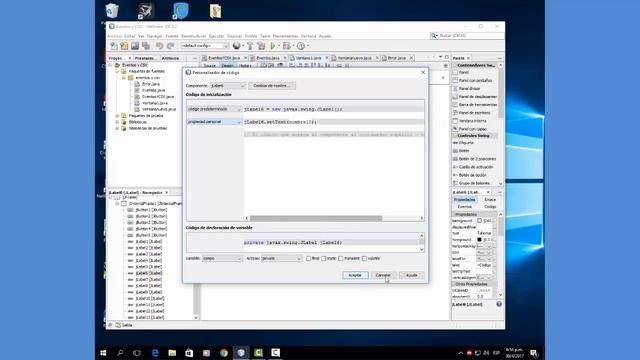Screen dimensions: 640x360
Task: Select Barra de herramientas in palette
Action: (x=475, y=104)
